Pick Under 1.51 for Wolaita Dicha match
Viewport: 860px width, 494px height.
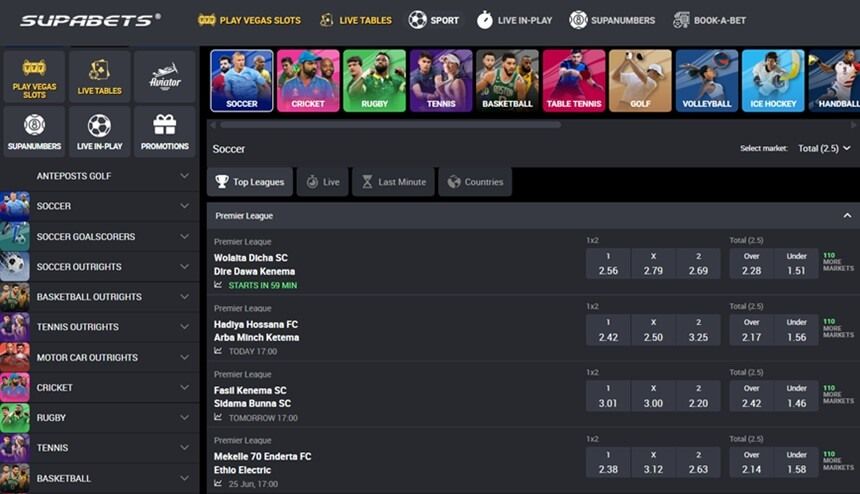click(796, 264)
